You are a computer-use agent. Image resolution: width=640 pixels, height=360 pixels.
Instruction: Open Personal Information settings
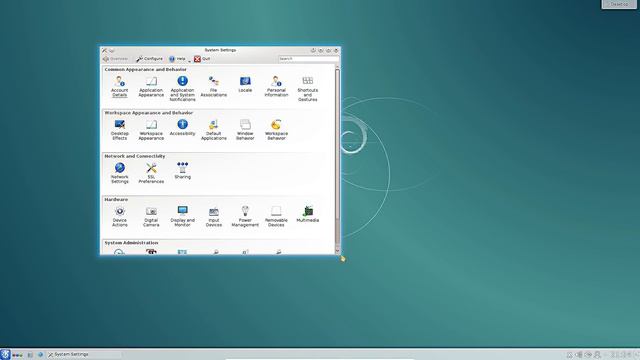pyautogui.click(x=276, y=87)
